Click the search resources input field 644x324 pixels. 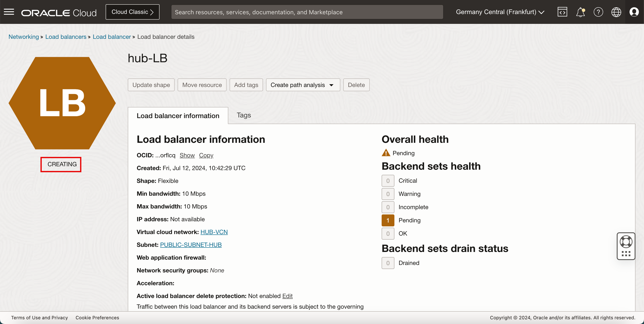pos(307,12)
